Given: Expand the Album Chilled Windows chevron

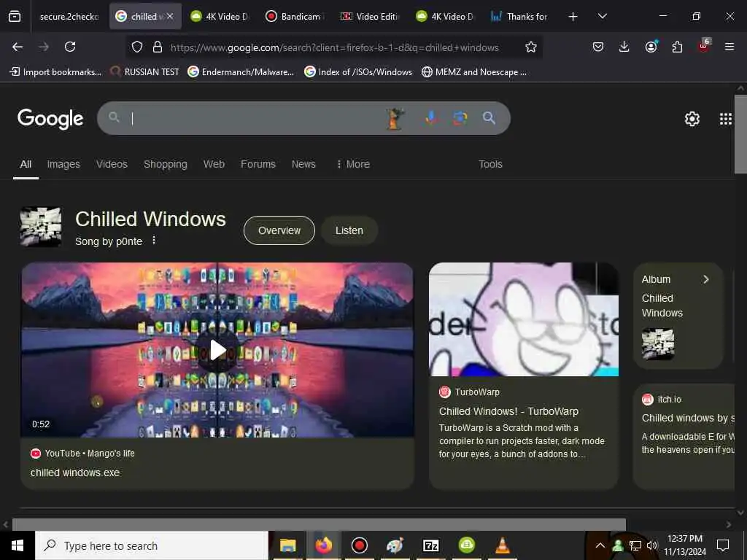Looking at the screenshot, I should (706, 279).
